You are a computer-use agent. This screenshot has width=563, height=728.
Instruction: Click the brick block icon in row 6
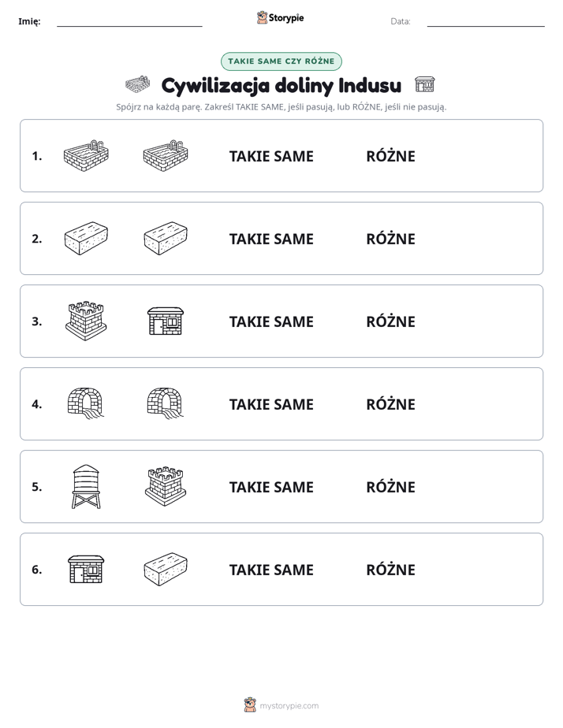[x=166, y=569]
